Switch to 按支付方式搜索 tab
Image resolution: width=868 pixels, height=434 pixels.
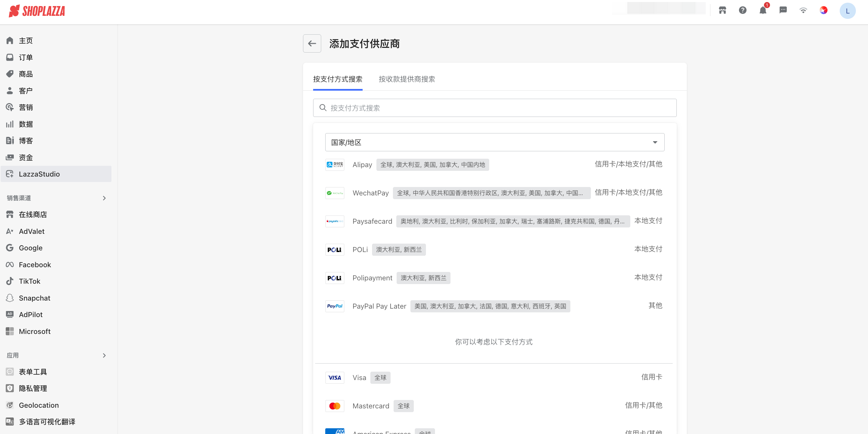coord(338,79)
